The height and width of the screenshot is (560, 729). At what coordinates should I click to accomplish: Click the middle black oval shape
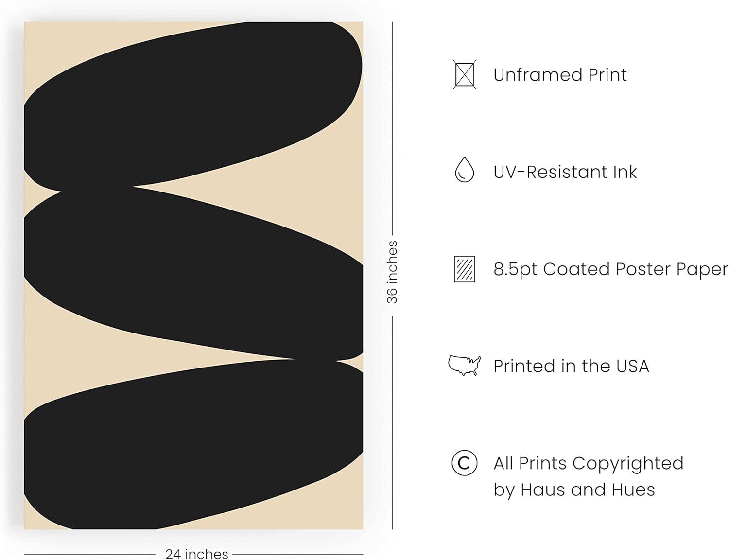click(x=194, y=272)
